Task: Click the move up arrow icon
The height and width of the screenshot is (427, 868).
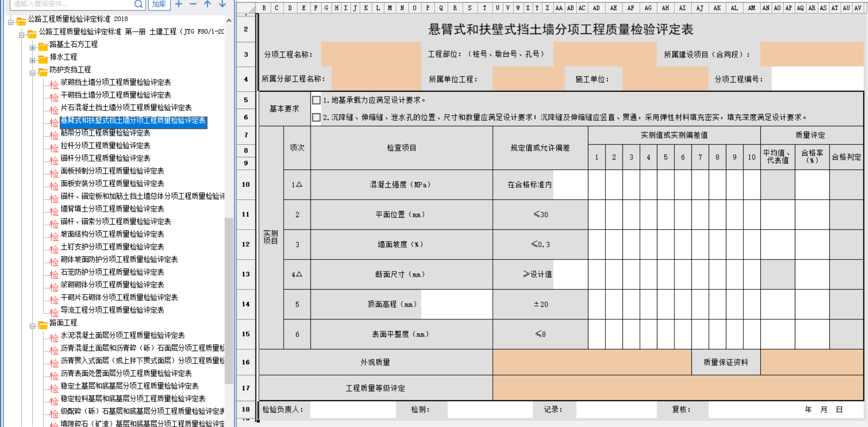Action: 208,4
